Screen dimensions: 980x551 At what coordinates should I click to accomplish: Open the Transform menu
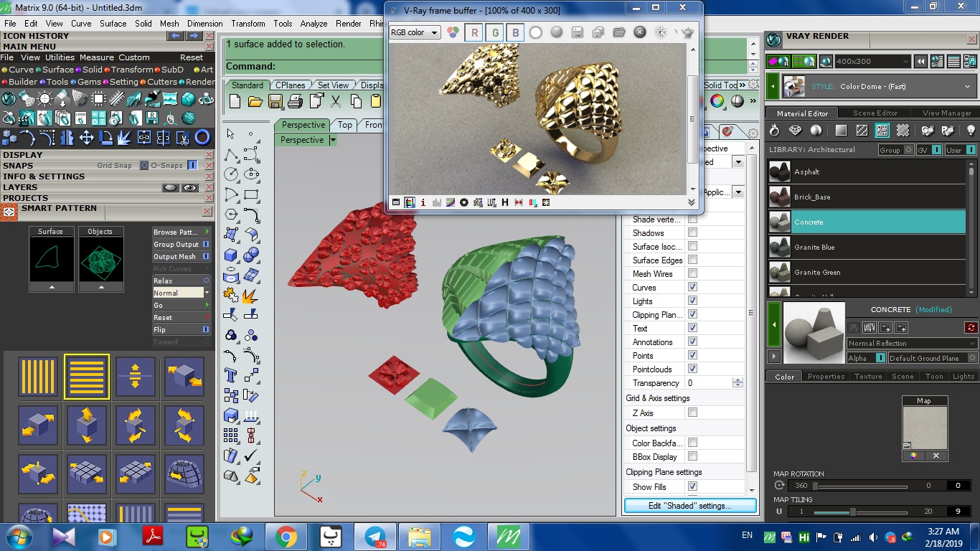248,23
